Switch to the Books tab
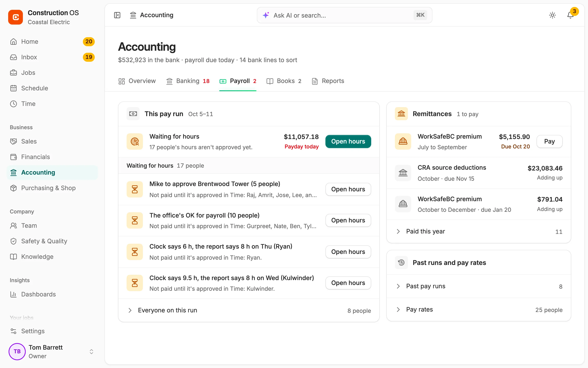The height and width of the screenshot is (368, 588). tap(284, 81)
